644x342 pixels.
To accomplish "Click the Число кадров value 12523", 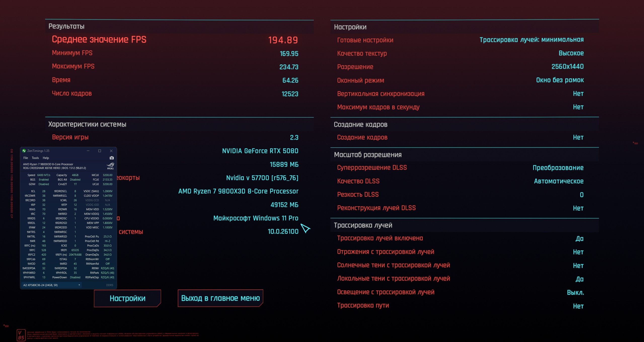I will point(290,94).
